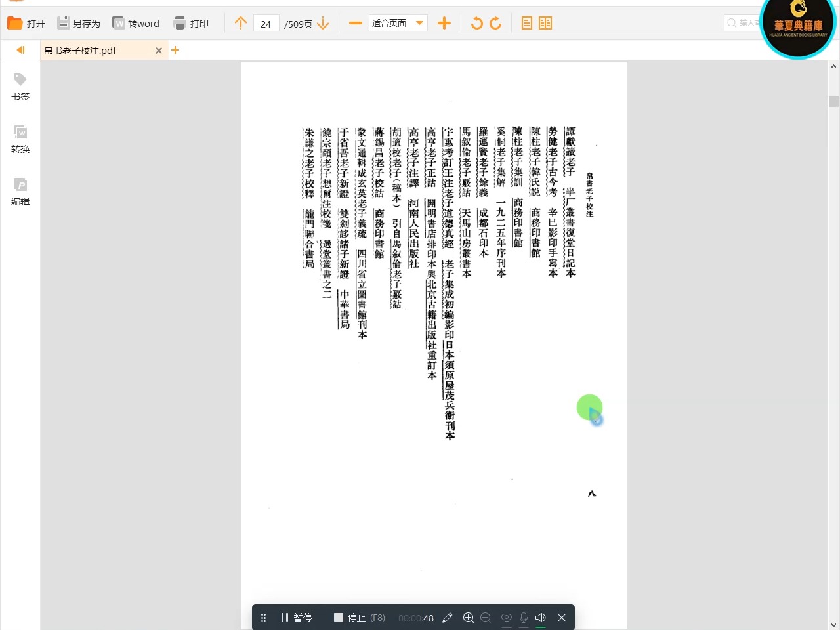Viewport: 840px width, 630px height.
Task: Click recording timer ending in 48
Action: 416,618
